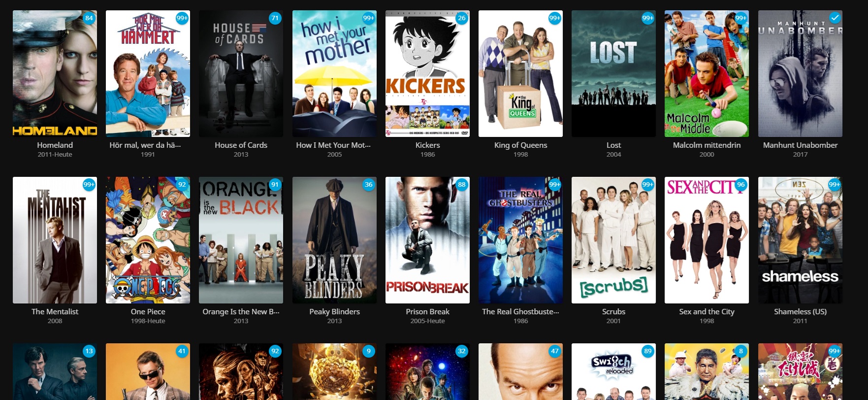The height and width of the screenshot is (400, 868).
Task: Click the 84 unwatched badge on Homeland
Action: pyautogui.click(x=89, y=18)
